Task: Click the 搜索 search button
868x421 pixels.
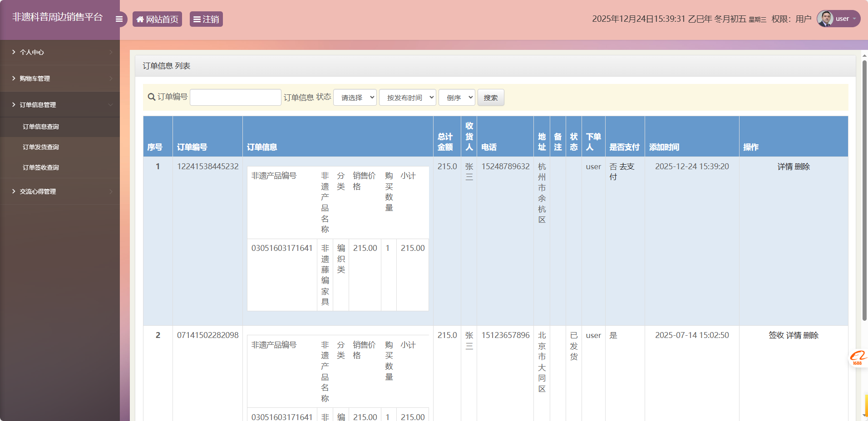Action: [x=490, y=97]
